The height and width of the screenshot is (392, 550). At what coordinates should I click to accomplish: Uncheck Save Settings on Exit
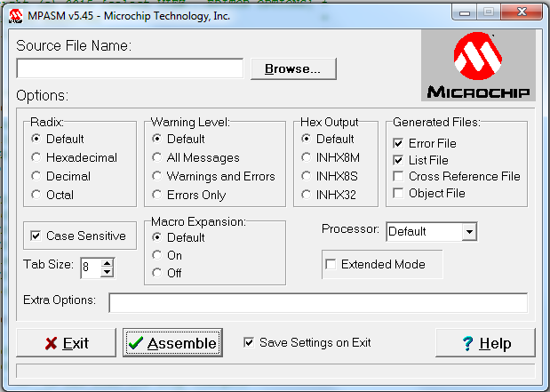[x=249, y=342]
